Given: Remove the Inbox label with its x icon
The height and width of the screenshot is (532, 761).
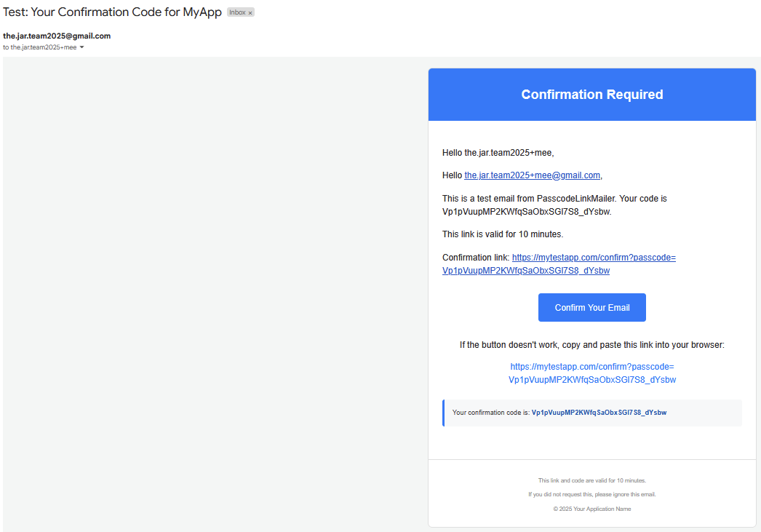Looking at the screenshot, I should [x=250, y=13].
